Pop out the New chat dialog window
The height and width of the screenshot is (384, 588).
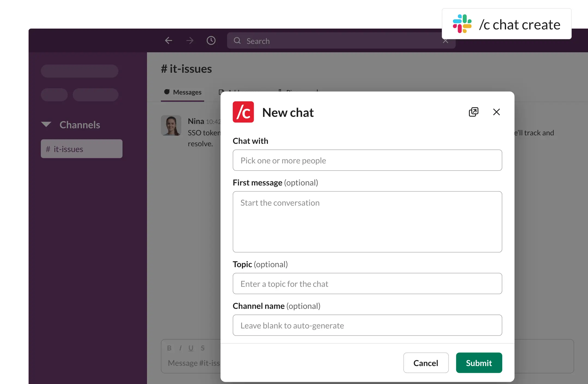473,112
